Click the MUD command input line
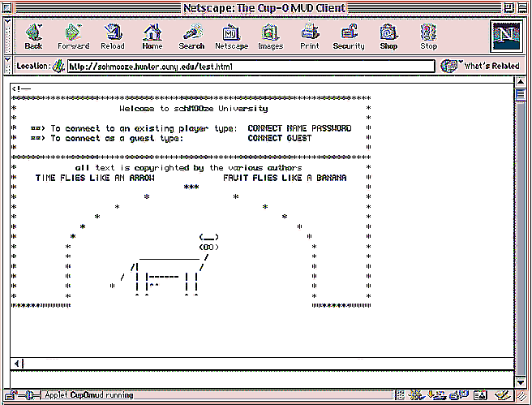Viewport: 532px width, 405px height. (262, 364)
